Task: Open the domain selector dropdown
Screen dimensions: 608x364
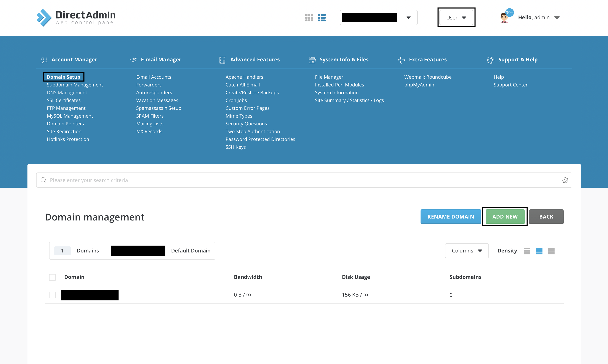Action: point(379,18)
